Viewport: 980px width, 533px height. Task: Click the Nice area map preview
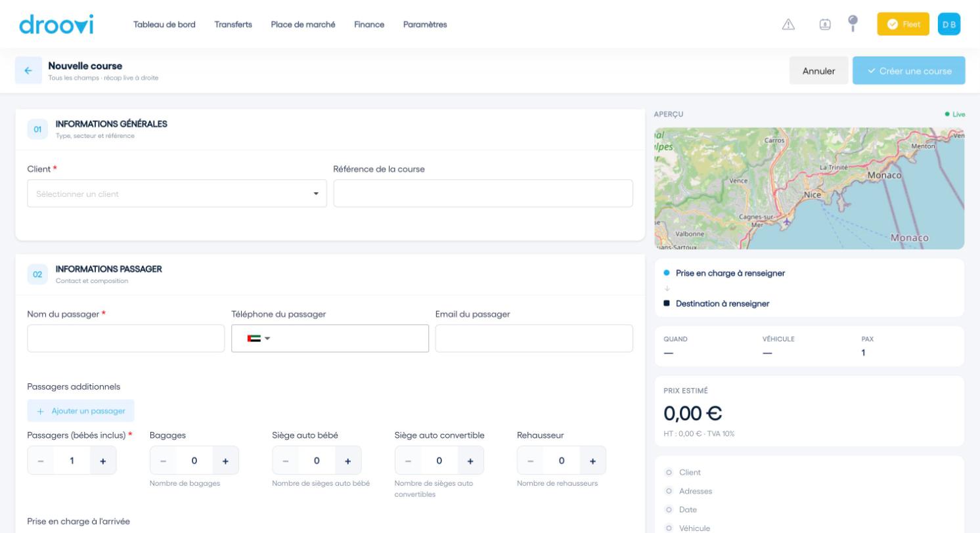pyautogui.click(x=809, y=188)
